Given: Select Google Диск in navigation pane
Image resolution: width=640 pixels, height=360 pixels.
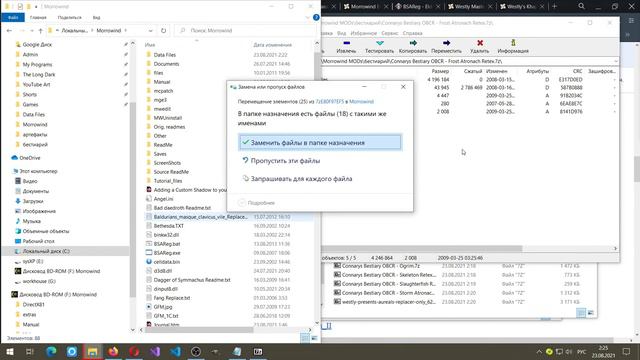Looking at the screenshot, I should point(37,44).
